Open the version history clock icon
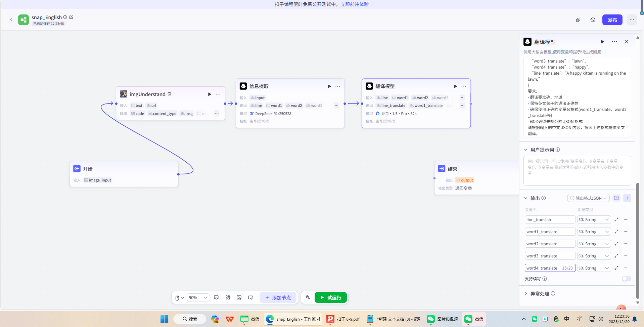This screenshot has width=644, height=327. click(x=593, y=20)
